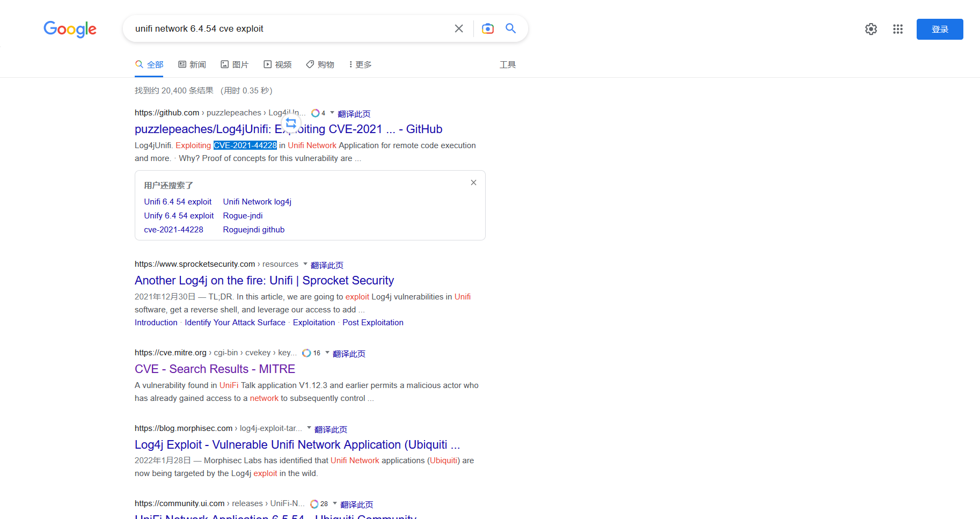Search related 'cve-2021-44228'

click(x=173, y=230)
